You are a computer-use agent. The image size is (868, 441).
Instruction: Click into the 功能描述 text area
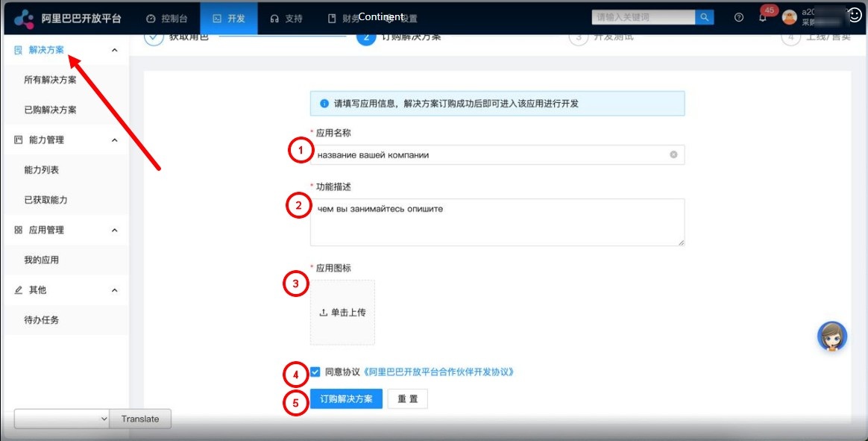[497, 222]
